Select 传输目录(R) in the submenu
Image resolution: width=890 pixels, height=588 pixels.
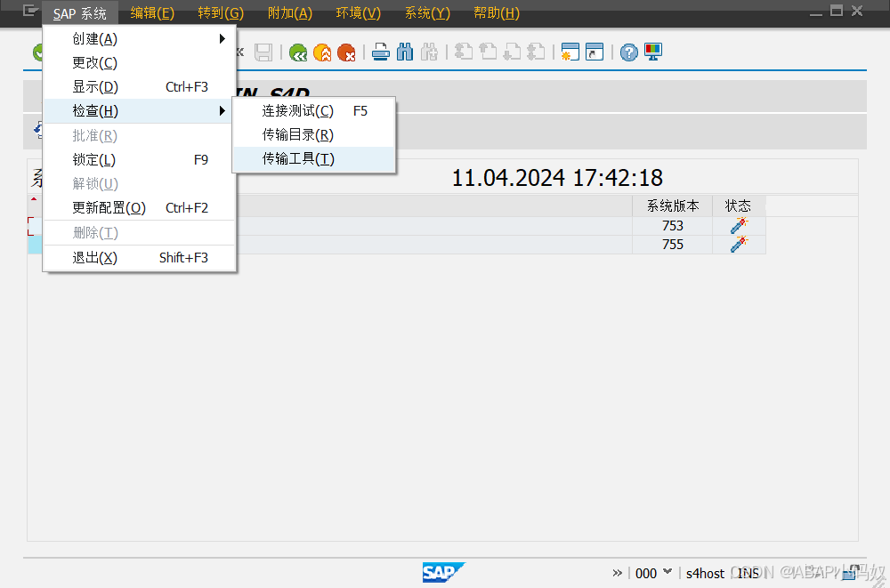tap(314, 135)
